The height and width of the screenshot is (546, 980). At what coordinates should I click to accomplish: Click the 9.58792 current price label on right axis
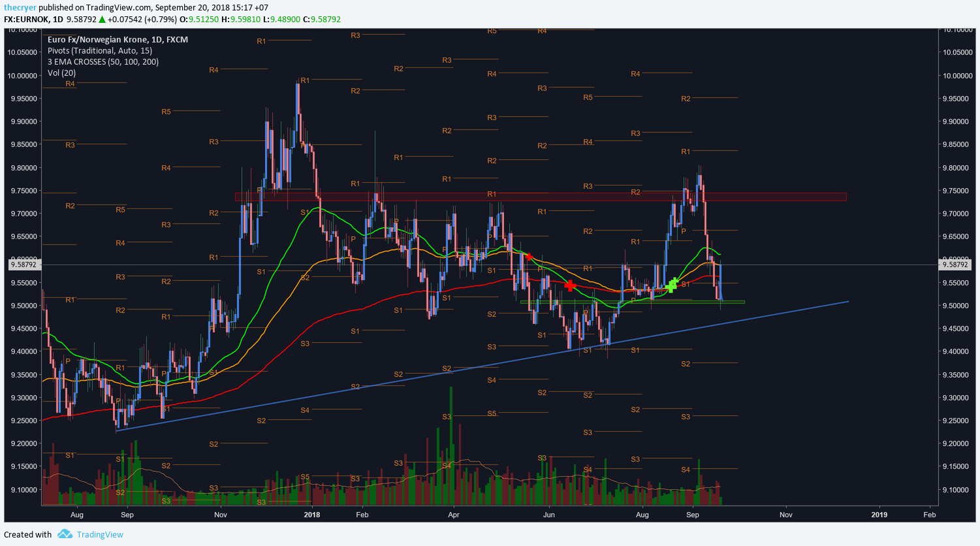[955, 265]
